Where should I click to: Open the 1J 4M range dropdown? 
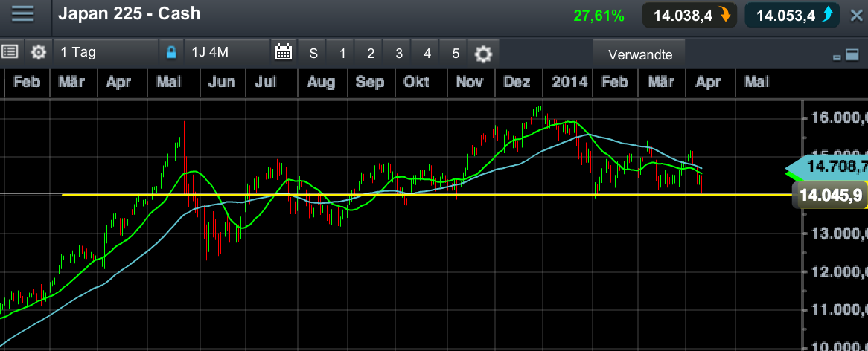coord(227,53)
